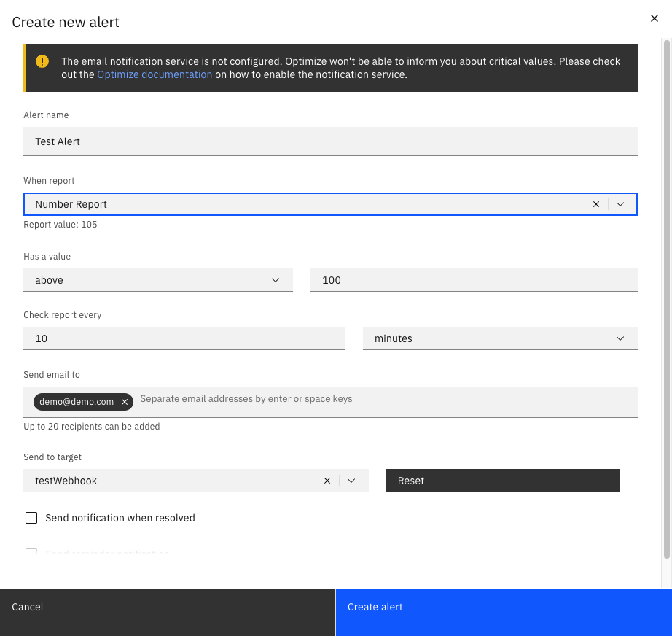Click the Check report every field showing 10
Viewport: 672px width, 636px height.
point(184,338)
